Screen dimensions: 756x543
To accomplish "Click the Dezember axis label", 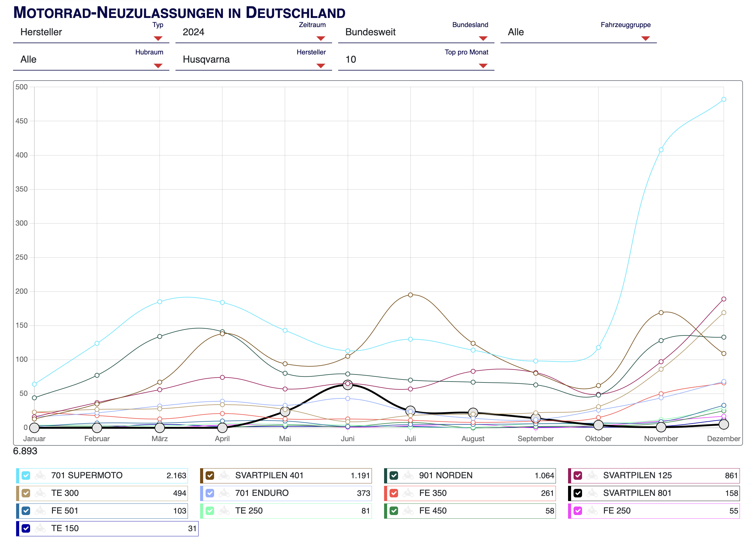I will (x=724, y=439).
